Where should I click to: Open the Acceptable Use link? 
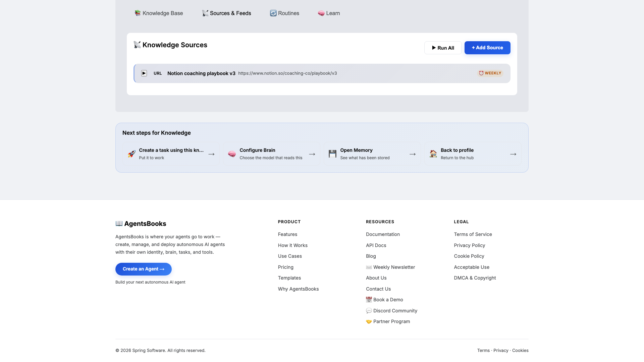pyautogui.click(x=471, y=267)
